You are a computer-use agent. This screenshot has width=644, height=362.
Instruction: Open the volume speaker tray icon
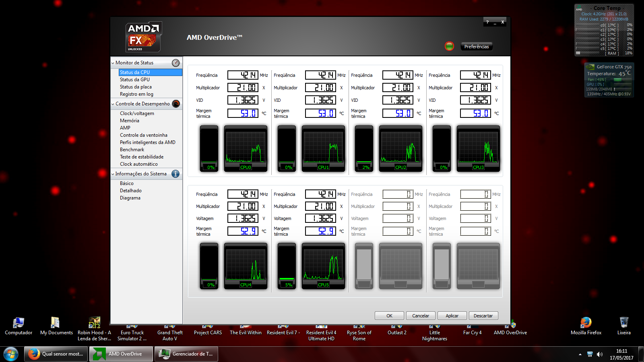pyautogui.click(x=600, y=354)
